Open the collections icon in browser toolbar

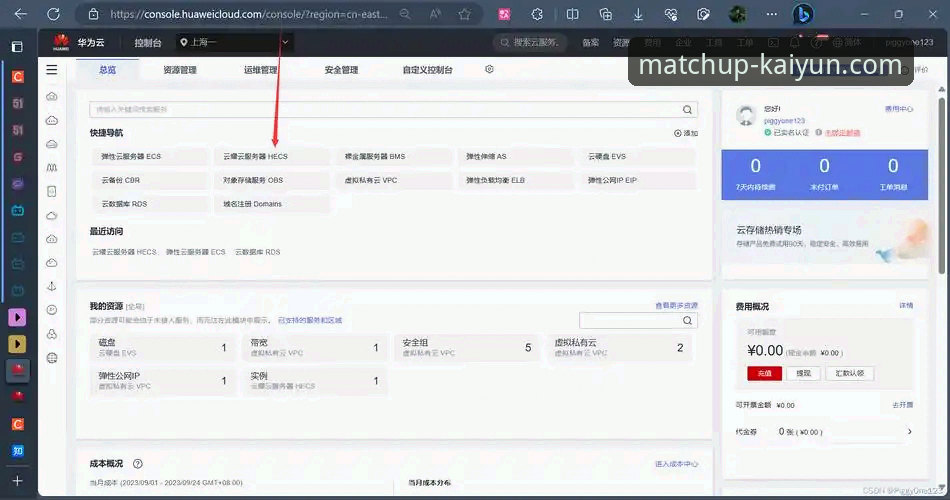coord(605,14)
